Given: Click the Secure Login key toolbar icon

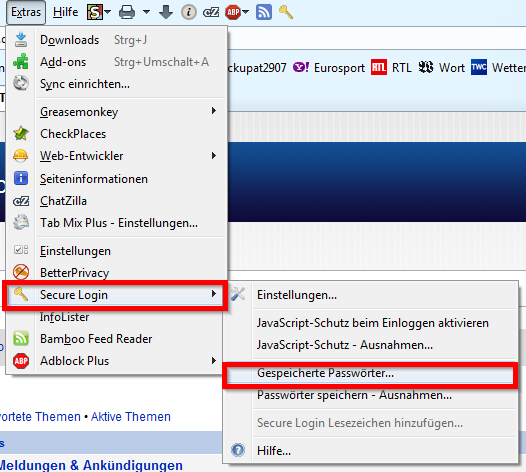Looking at the screenshot, I should tap(286, 12).
